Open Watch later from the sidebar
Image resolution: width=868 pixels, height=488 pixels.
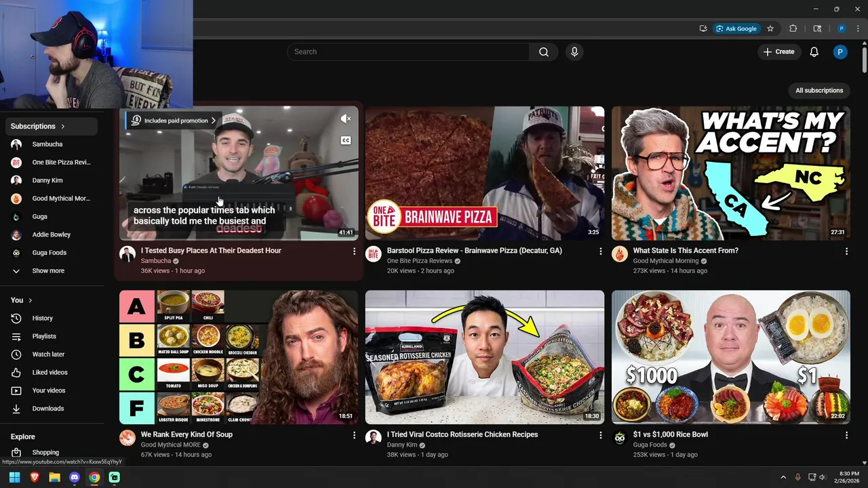point(52,354)
